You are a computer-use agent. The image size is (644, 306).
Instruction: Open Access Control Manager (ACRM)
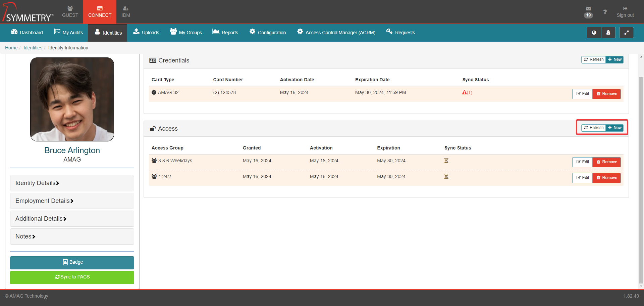click(336, 32)
